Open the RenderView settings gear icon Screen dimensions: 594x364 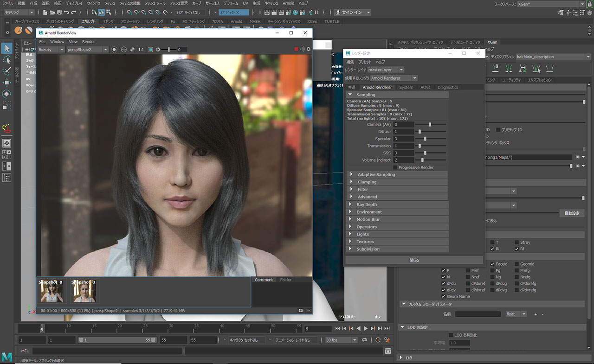tap(309, 49)
